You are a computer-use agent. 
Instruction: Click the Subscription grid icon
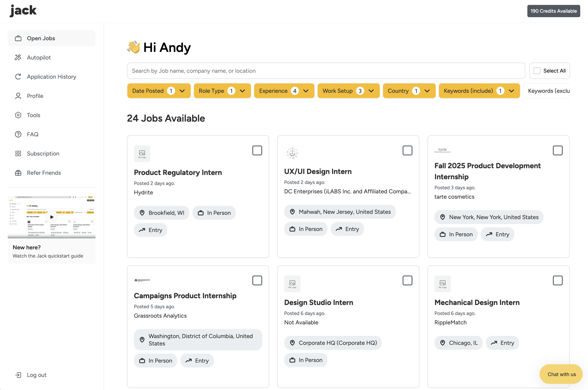18,154
